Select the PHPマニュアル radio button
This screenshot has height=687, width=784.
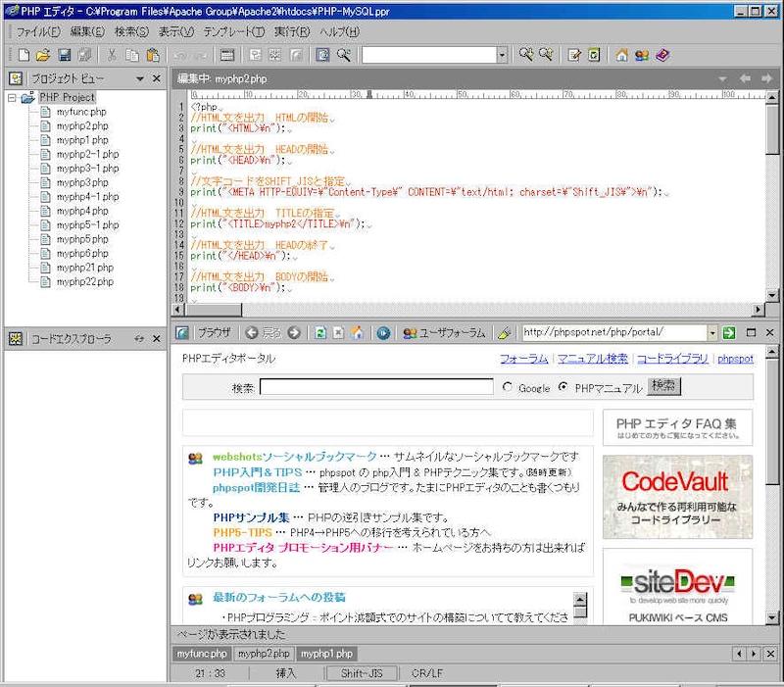tap(563, 387)
